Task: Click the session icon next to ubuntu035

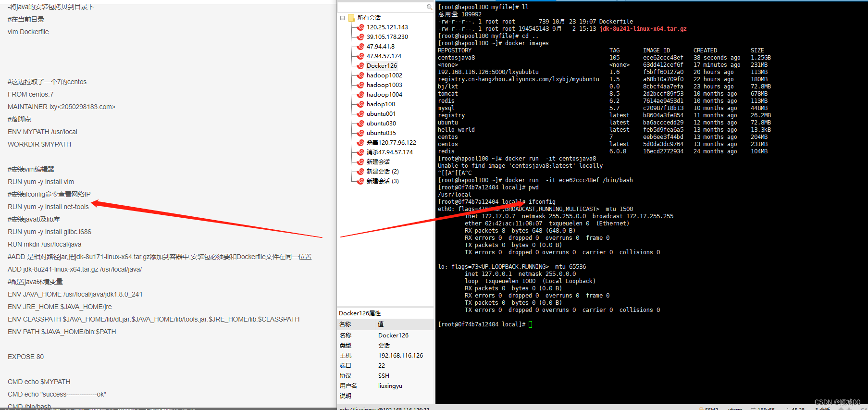Action: tap(360, 133)
